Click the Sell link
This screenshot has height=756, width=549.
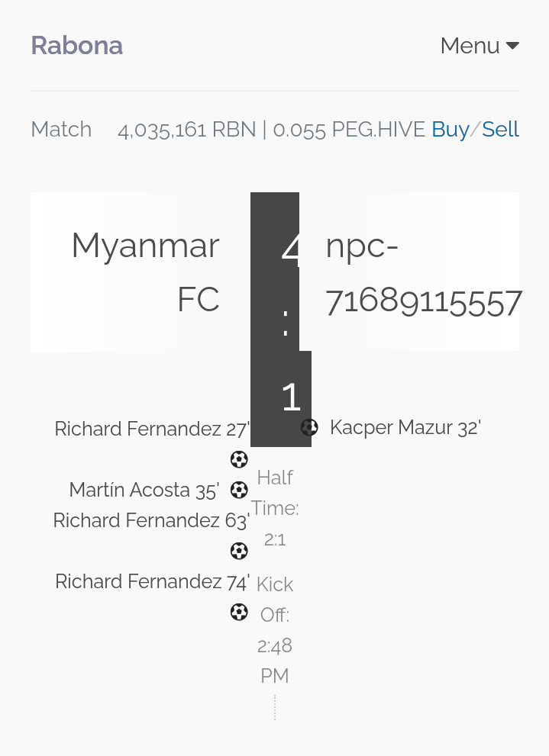coord(500,129)
